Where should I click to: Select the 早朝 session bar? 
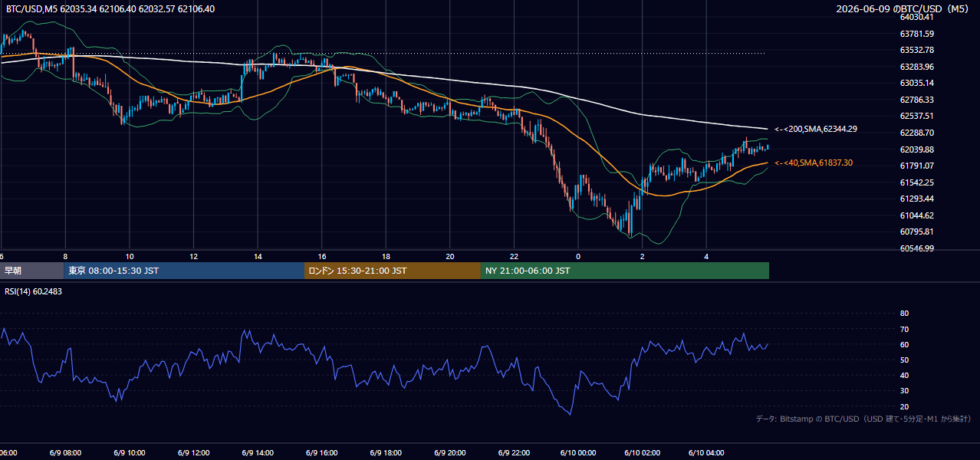(32, 271)
